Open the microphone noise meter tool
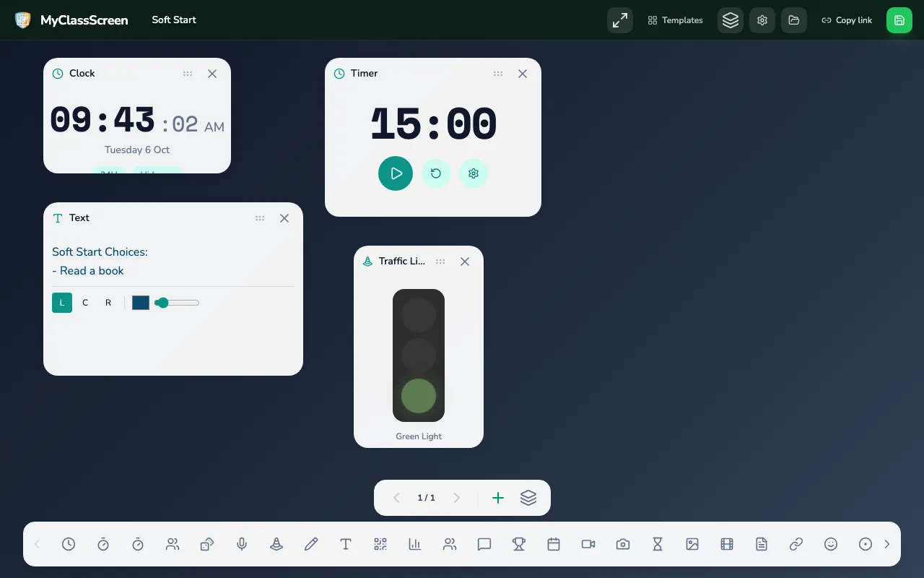 point(242,544)
